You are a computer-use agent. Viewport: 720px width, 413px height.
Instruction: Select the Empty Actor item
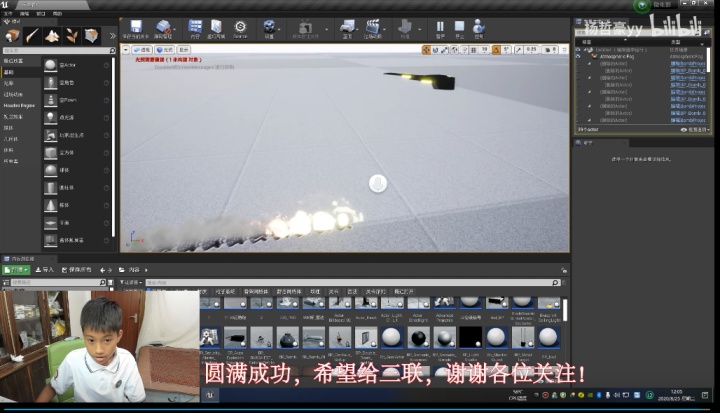(x=76, y=65)
